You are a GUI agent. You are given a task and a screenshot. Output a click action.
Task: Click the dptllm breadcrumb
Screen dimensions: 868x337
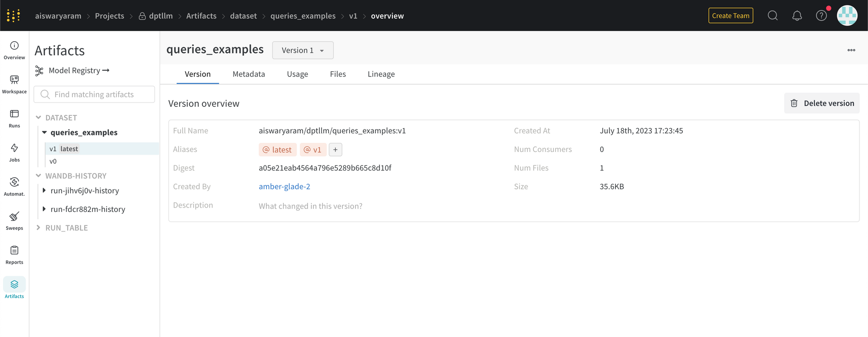coord(156,16)
